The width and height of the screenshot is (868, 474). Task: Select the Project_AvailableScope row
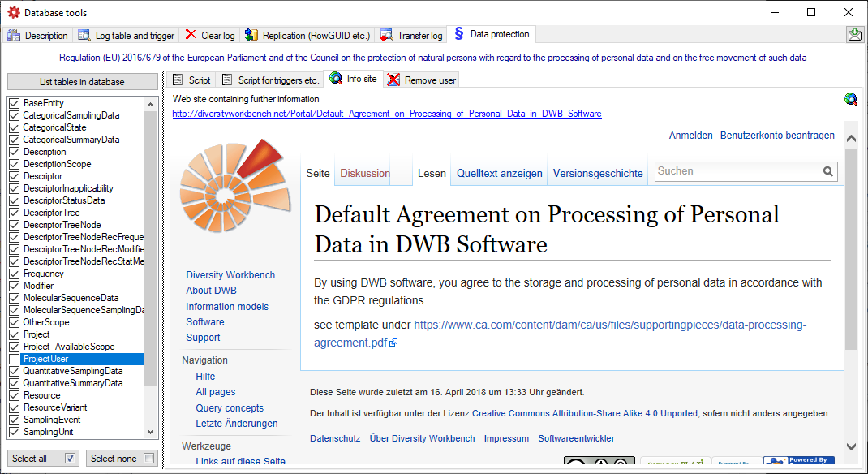click(69, 347)
